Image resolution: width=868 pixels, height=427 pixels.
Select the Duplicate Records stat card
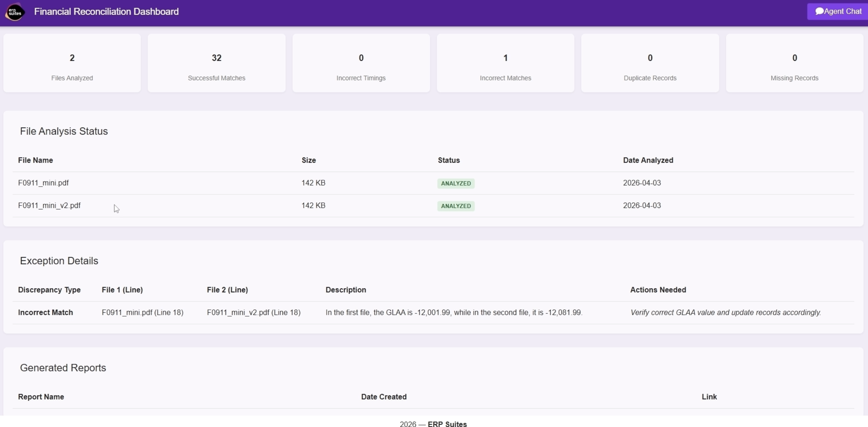(x=650, y=63)
